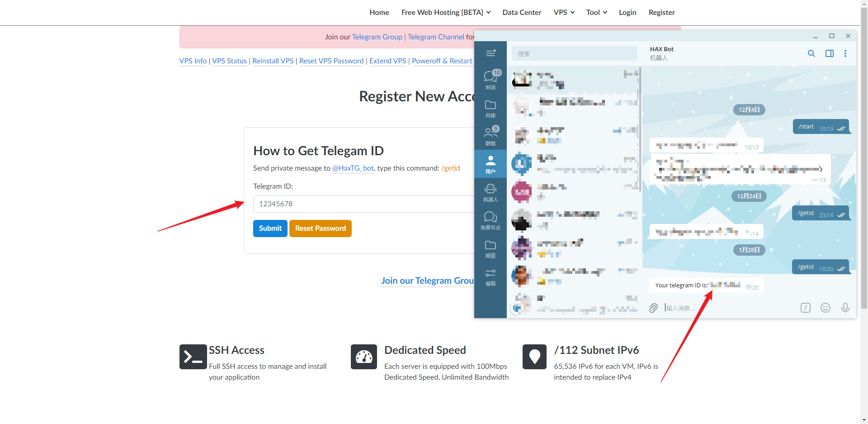Submit the Telegram ID form
The height and width of the screenshot is (424, 868).
[270, 229]
